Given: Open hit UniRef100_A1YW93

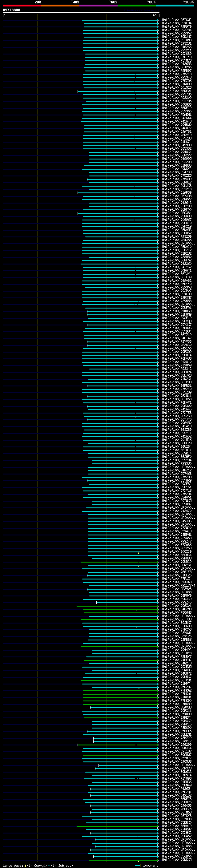Looking at the screenshot, I should (177, 779).
